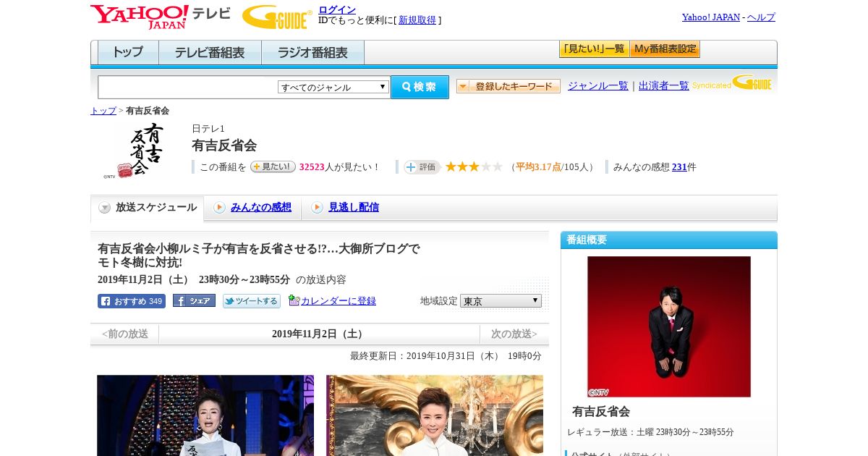
Task: Click the Twitter ツイートする button
Action: pos(252,301)
